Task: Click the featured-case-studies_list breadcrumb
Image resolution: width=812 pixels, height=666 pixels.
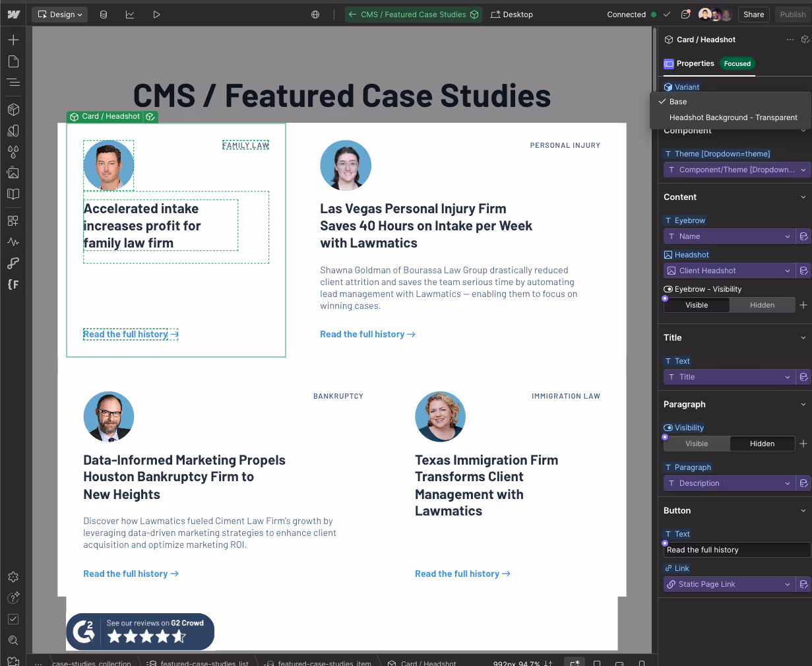Action: [199, 663]
